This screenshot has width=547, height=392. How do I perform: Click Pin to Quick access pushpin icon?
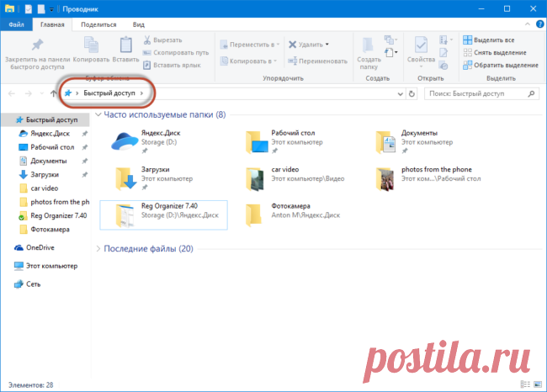tap(37, 45)
